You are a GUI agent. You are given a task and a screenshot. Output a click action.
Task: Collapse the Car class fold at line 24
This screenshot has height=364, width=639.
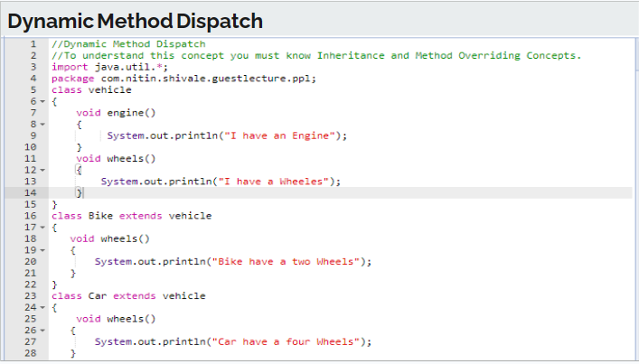(x=42, y=307)
